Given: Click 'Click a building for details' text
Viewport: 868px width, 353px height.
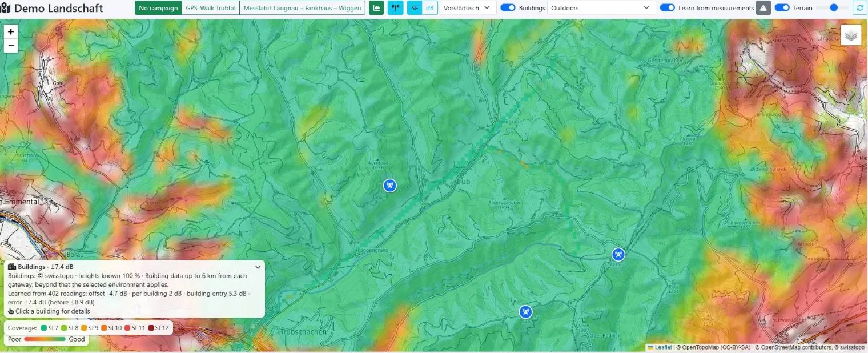Looking at the screenshot, I should pos(53,311).
